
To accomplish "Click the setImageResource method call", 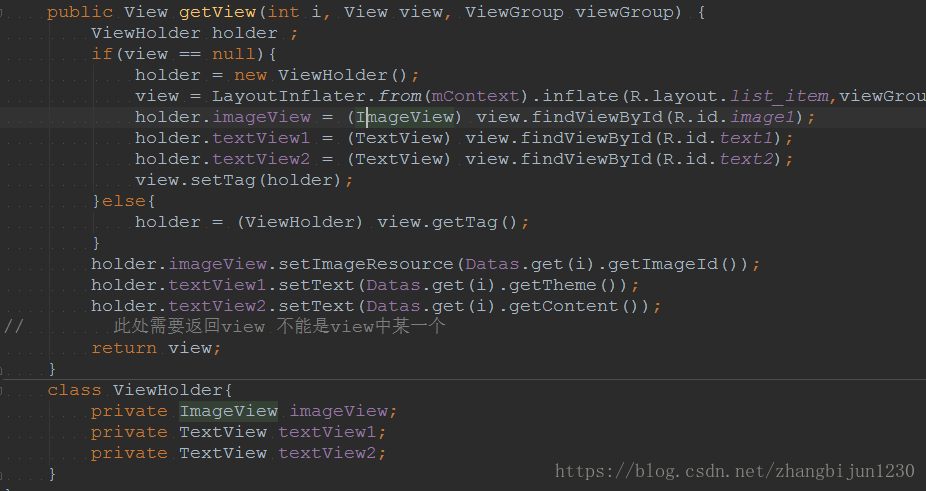I will point(366,264).
